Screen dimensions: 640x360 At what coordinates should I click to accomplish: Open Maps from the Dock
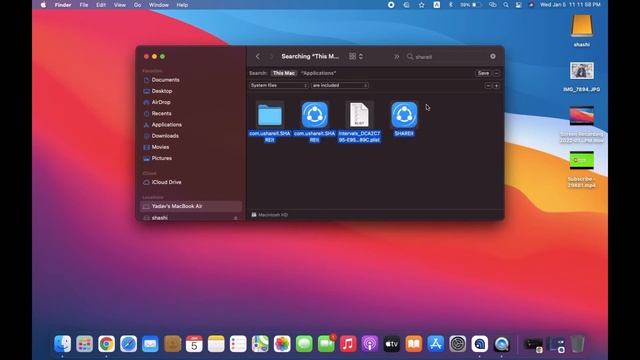pyautogui.click(x=260, y=344)
